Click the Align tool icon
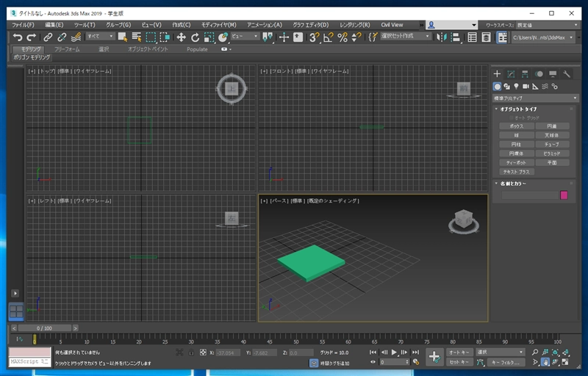Viewport: 588px width, 376px height. coord(456,37)
